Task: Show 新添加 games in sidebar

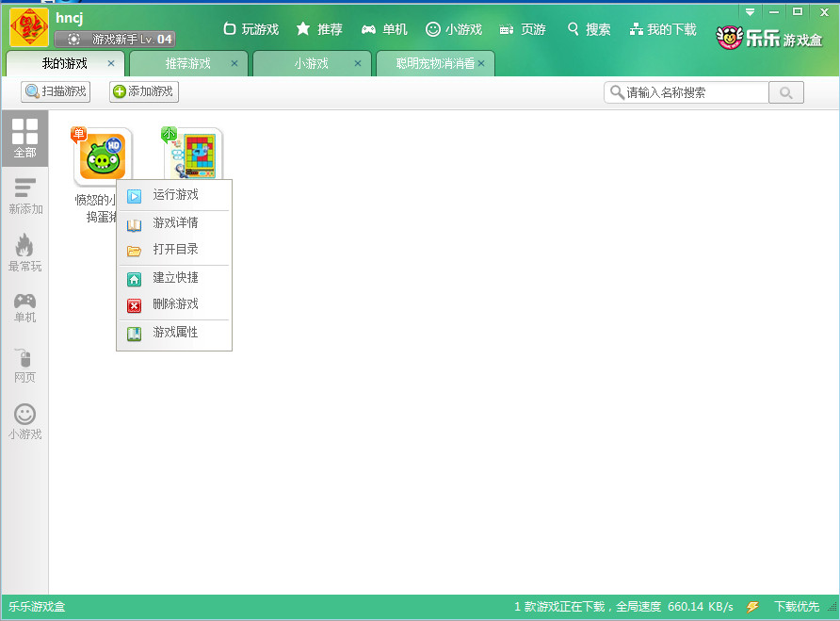Action: point(25,196)
